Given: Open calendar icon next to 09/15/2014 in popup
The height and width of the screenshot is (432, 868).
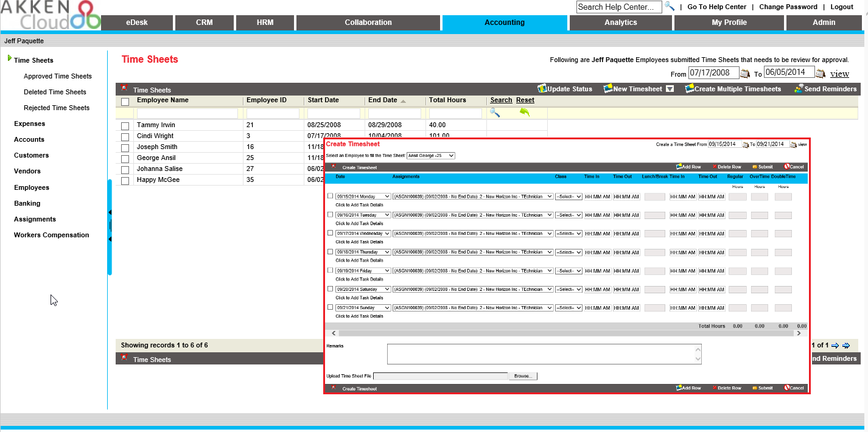Looking at the screenshot, I should point(745,145).
